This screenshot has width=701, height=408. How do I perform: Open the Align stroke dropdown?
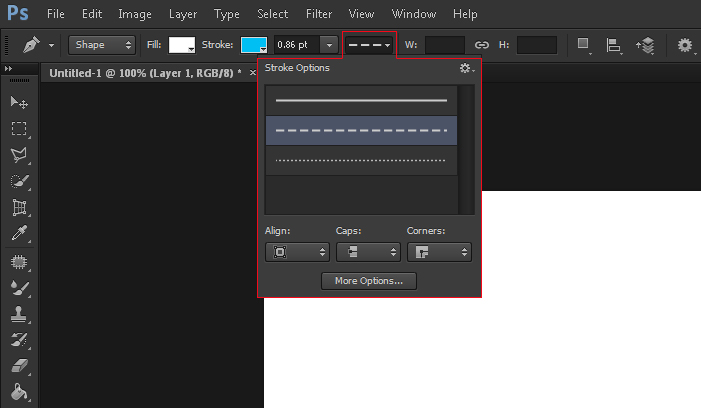point(297,252)
